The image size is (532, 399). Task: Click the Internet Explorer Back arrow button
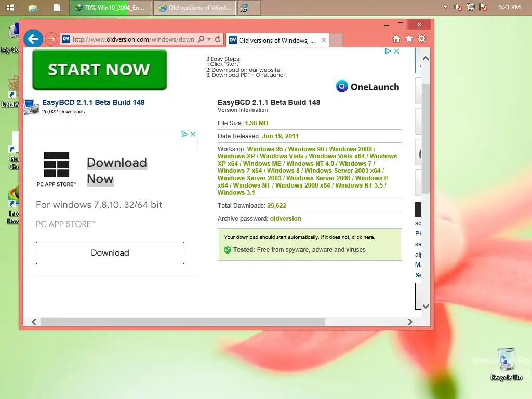point(33,39)
